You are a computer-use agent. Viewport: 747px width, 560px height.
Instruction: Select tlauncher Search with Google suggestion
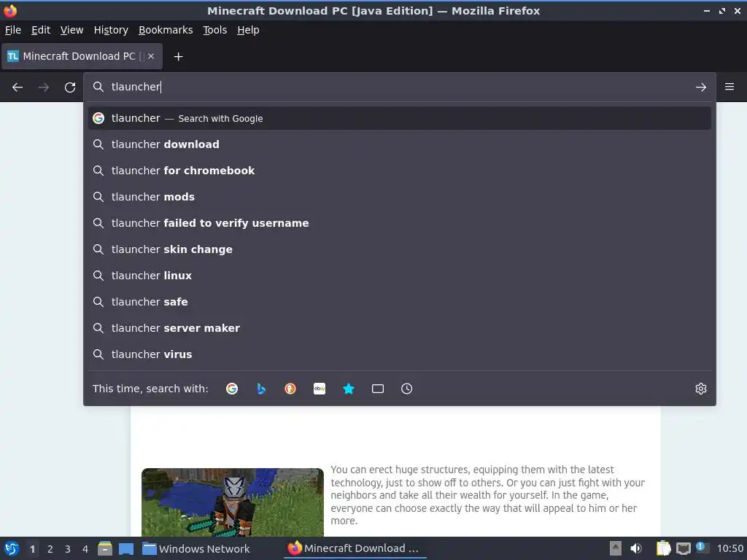pyautogui.click(x=400, y=118)
